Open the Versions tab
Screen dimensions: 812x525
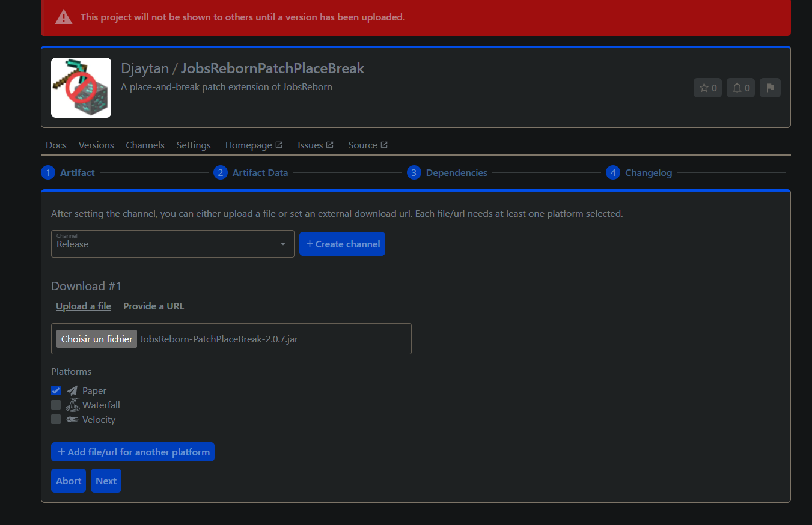pos(96,145)
